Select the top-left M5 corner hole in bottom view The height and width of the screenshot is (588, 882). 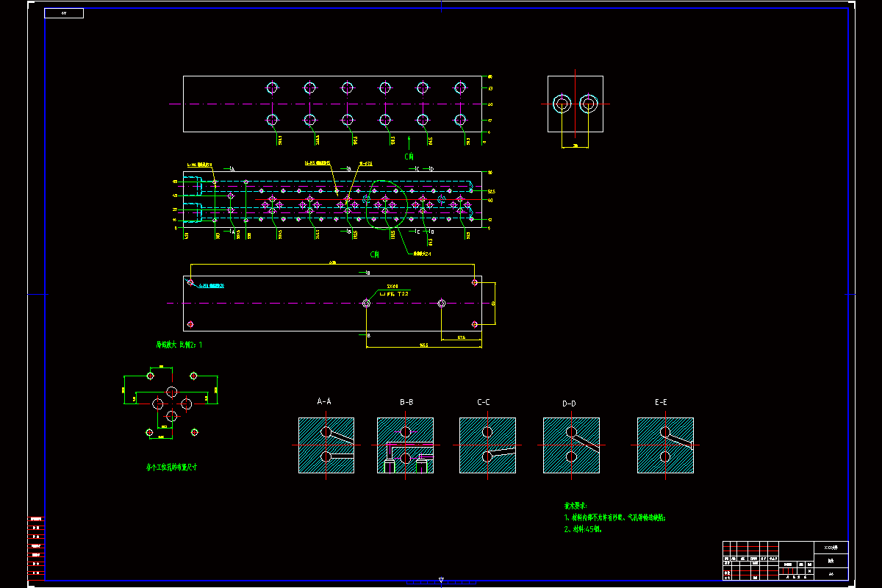pyautogui.click(x=190, y=282)
